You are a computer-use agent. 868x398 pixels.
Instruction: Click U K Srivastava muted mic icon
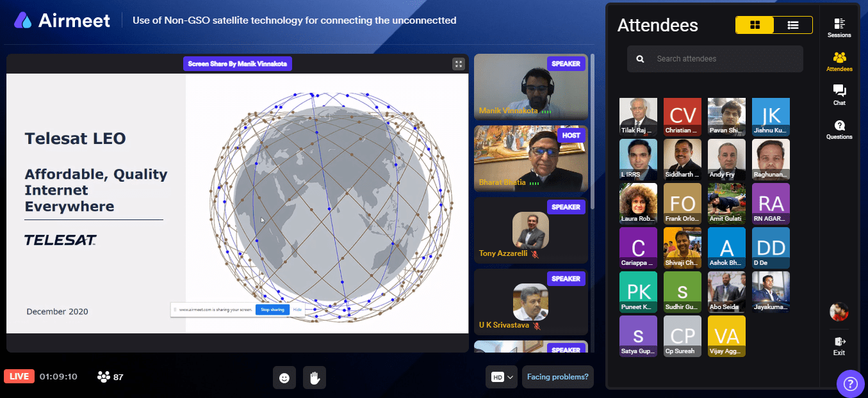[537, 326]
